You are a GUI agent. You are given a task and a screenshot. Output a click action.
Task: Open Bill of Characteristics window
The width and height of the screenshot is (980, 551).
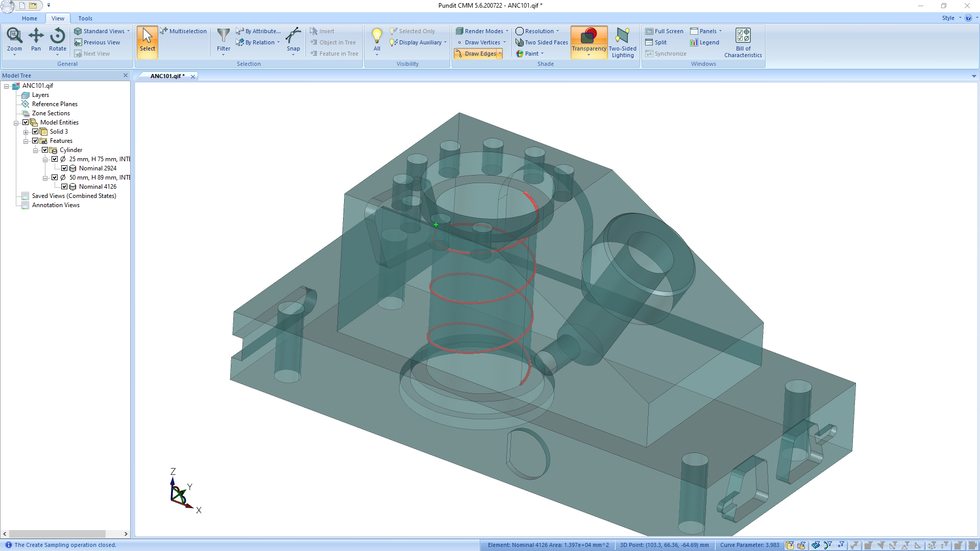(x=743, y=42)
